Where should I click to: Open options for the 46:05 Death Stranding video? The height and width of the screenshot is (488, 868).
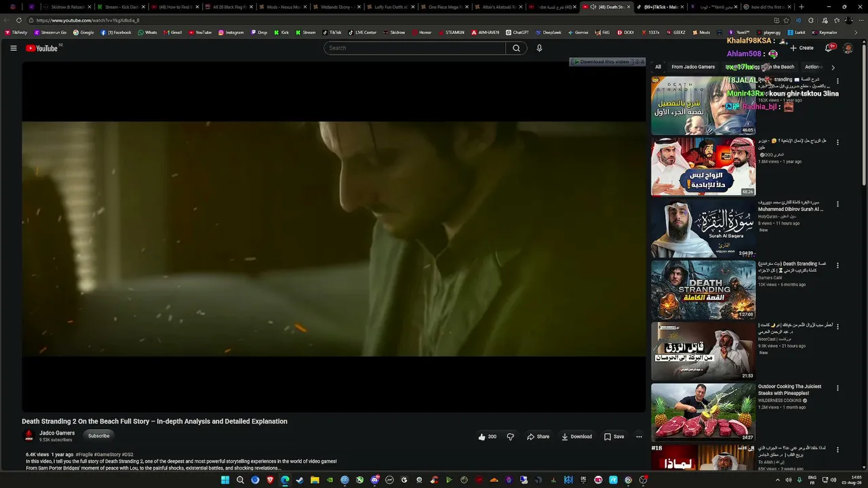[x=837, y=81]
